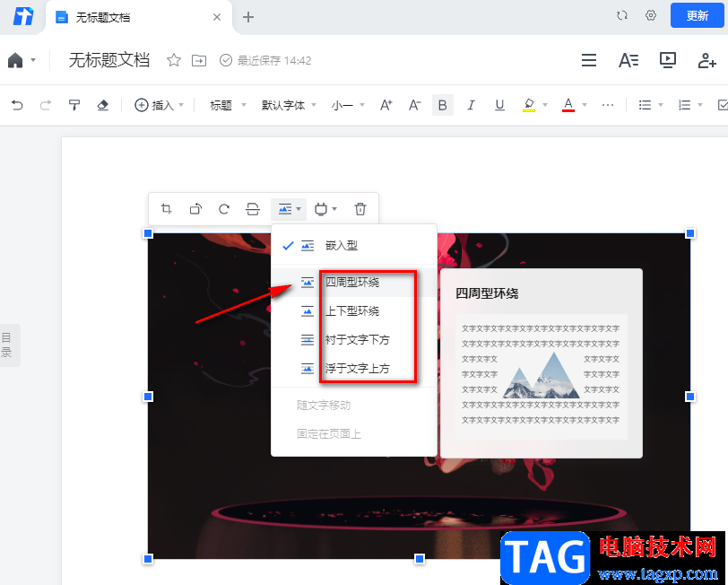The height and width of the screenshot is (585, 728).
Task: Go to home icon
Action: point(15,60)
